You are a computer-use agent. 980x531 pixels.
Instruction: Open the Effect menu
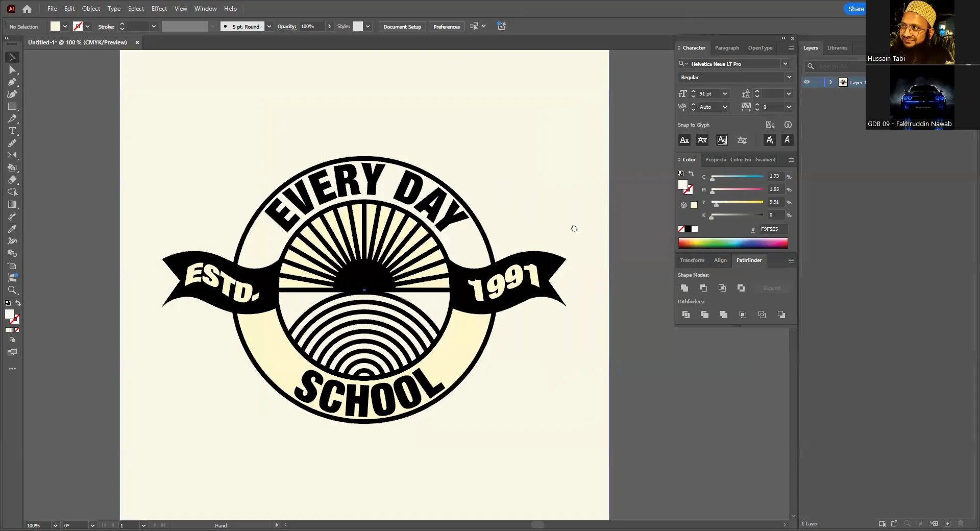click(159, 9)
